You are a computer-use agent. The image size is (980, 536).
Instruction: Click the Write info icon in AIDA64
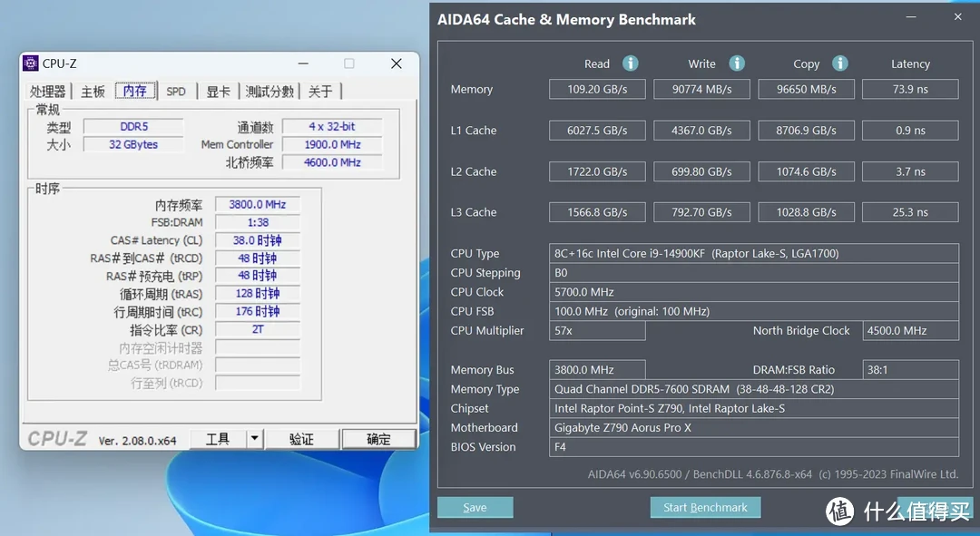point(737,63)
